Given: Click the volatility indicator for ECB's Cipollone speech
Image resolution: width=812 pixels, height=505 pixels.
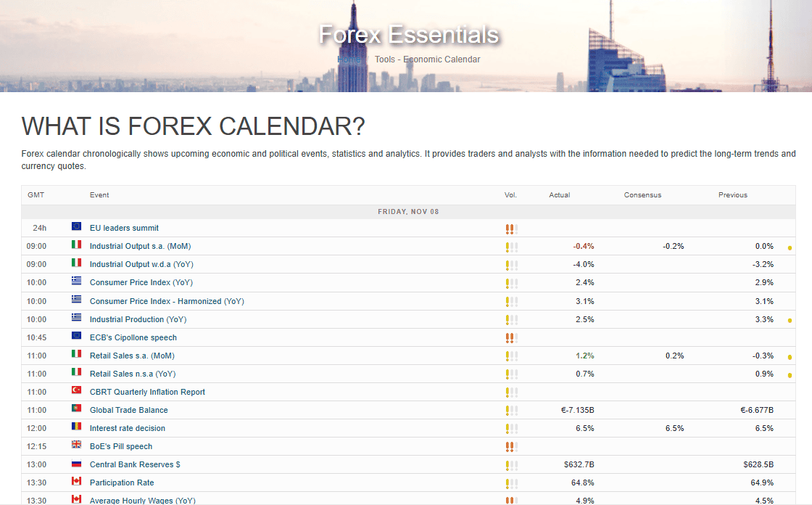Looking at the screenshot, I should click(x=511, y=337).
